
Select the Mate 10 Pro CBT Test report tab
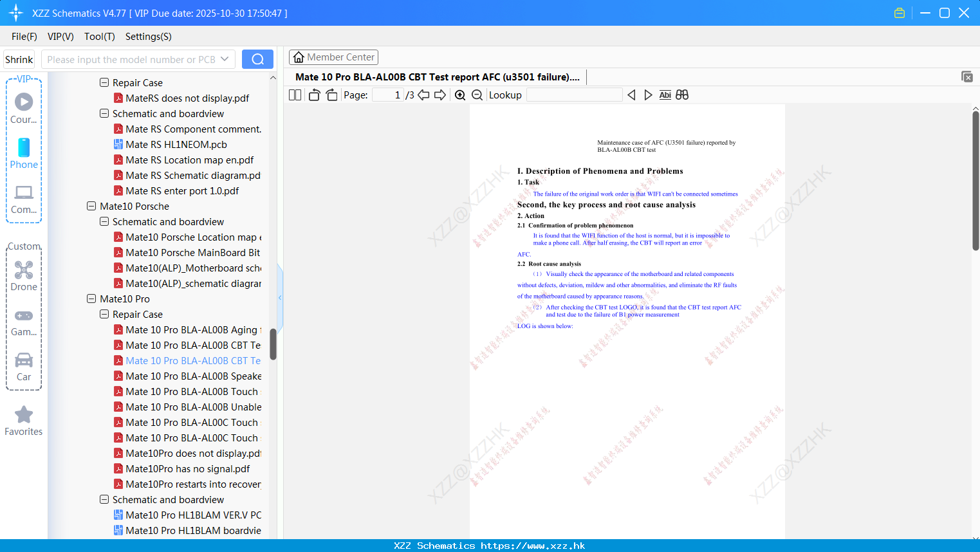pyautogui.click(x=438, y=77)
